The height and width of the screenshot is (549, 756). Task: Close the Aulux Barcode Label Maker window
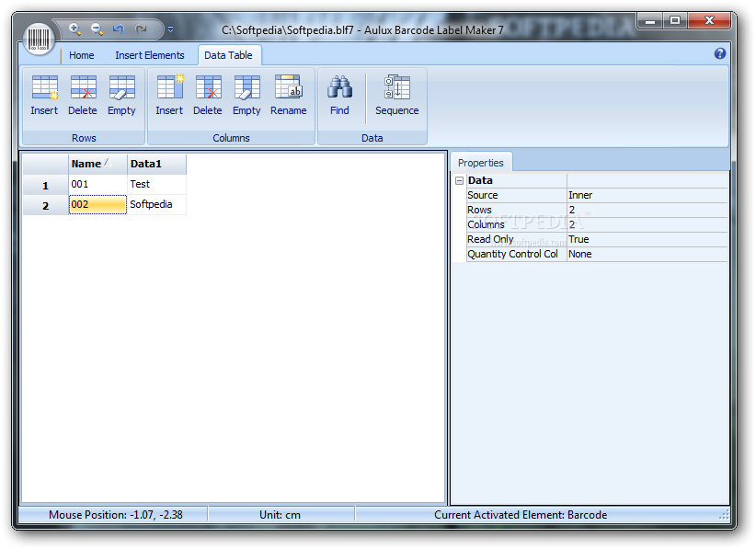[x=709, y=21]
